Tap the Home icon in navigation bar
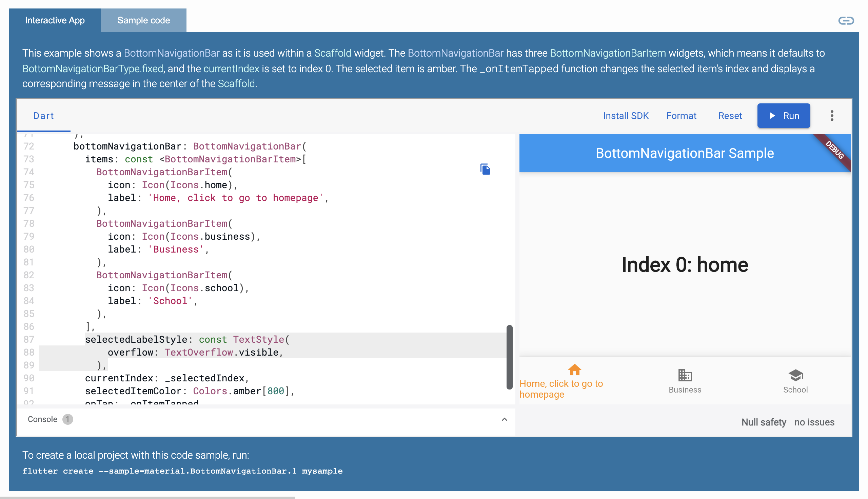The width and height of the screenshot is (868, 499). tap(574, 370)
